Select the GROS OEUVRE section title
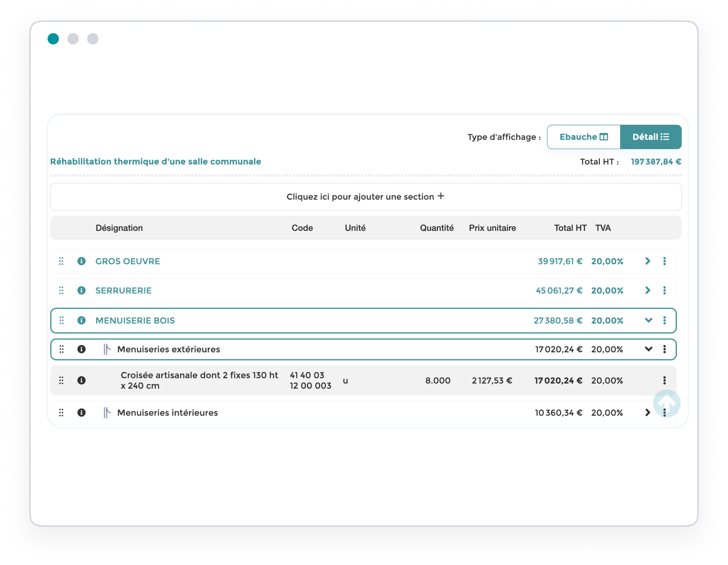The height and width of the screenshot is (565, 728). (x=128, y=261)
